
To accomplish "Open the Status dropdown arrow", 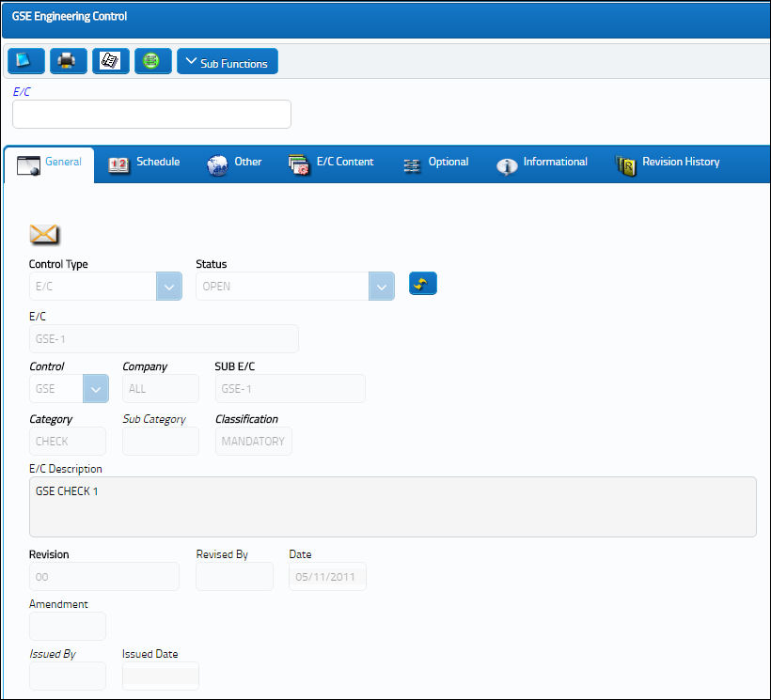I will coord(382,287).
